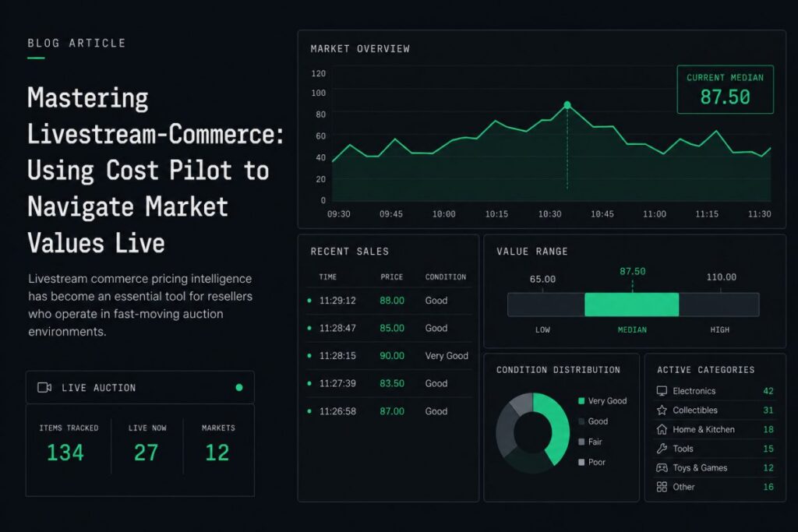The height and width of the screenshot is (532, 798).
Task: Click the BLOG ARTICLE label
Action: [76, 44]
